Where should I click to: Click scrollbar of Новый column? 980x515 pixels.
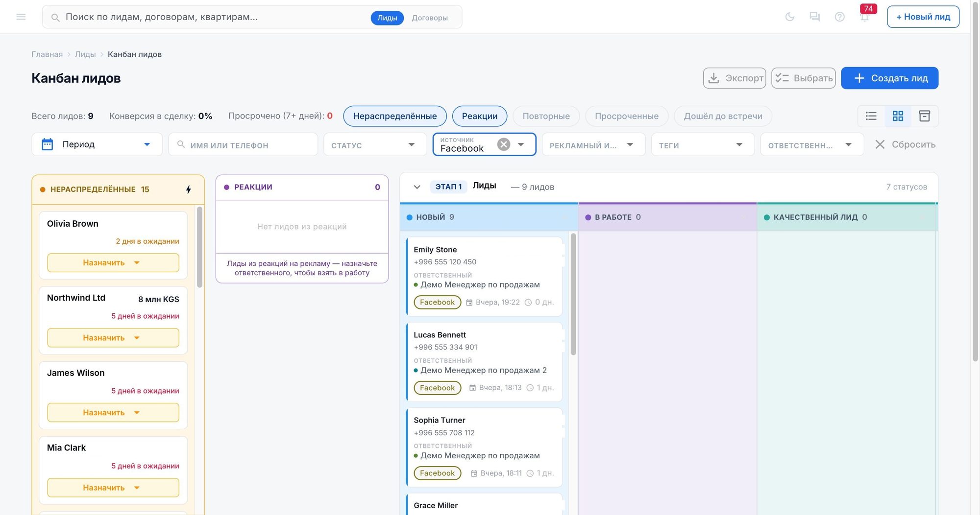point(573,294)
